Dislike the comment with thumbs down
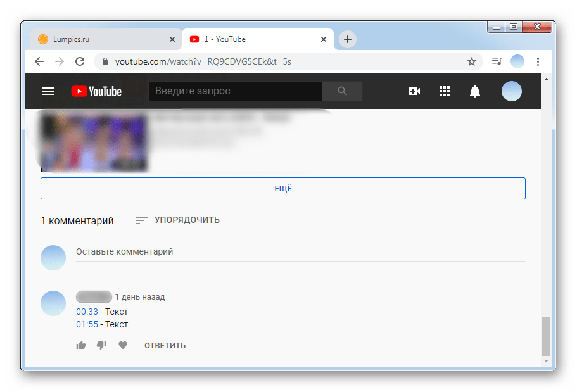This screenshot has height=392, width=577. click(x=101, y=345)
